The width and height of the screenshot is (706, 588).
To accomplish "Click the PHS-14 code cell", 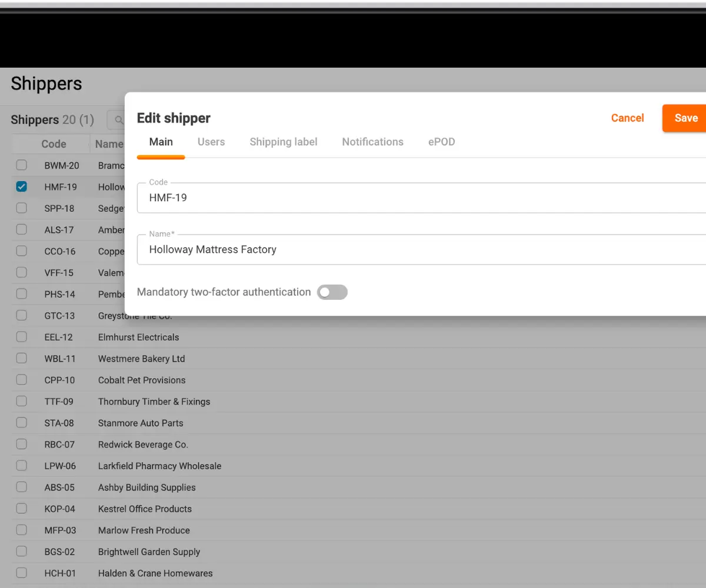I will point(60,295).
